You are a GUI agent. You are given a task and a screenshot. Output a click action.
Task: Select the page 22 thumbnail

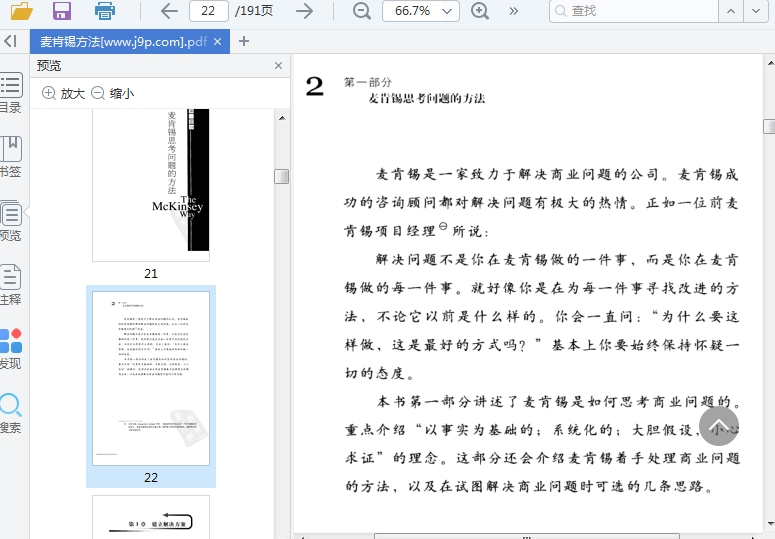tap(151, 378)
